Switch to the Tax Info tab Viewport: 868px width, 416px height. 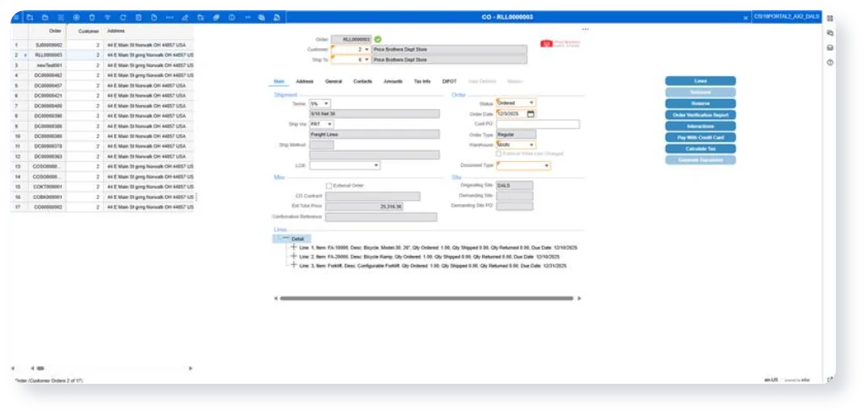[421, 81]
